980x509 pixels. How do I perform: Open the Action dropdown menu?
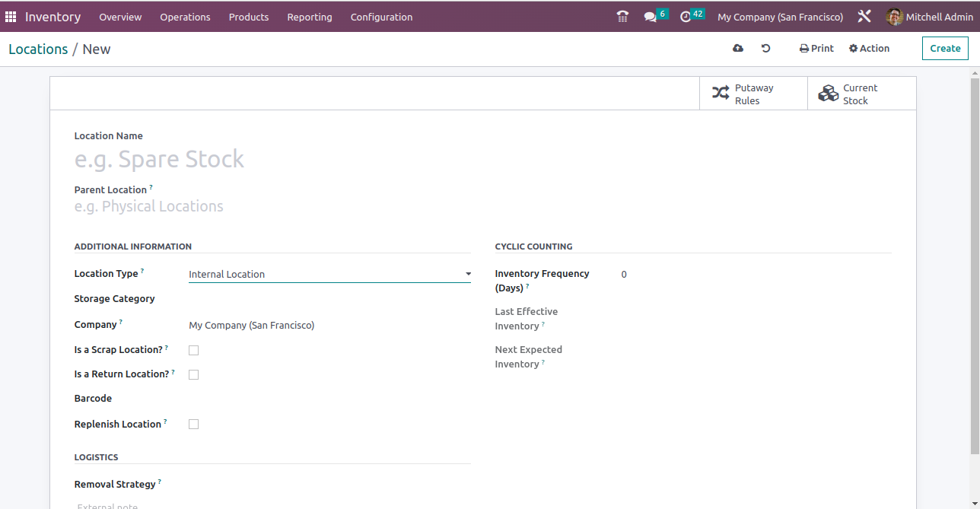click(869, 48)
